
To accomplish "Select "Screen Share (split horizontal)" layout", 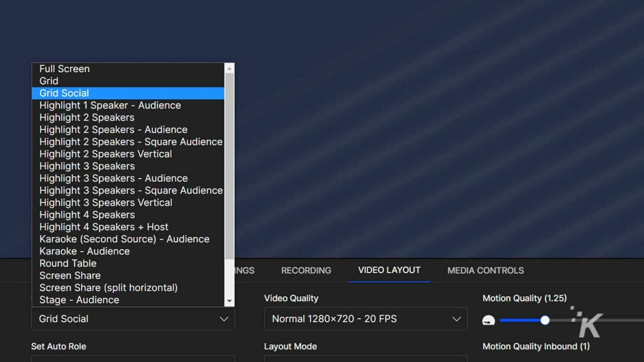I will (108, 287).
